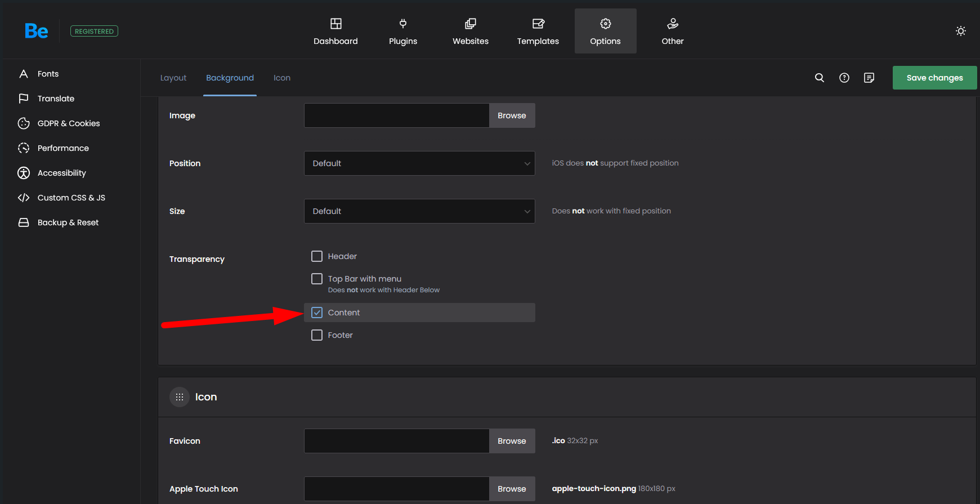Open the notes icon near Save changes

point(869,78)
